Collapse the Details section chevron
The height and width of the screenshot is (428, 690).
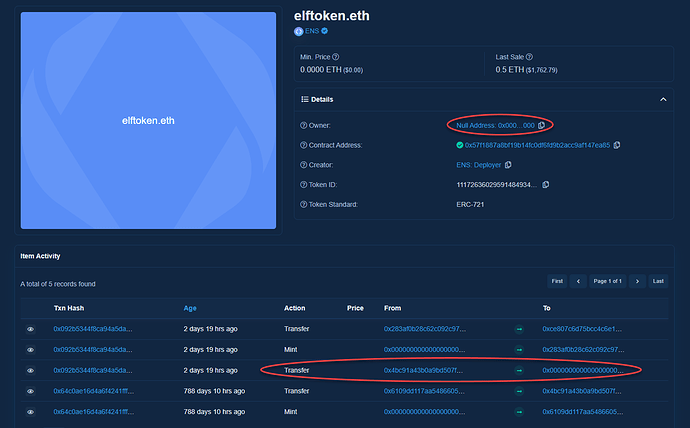click(663, 99)
